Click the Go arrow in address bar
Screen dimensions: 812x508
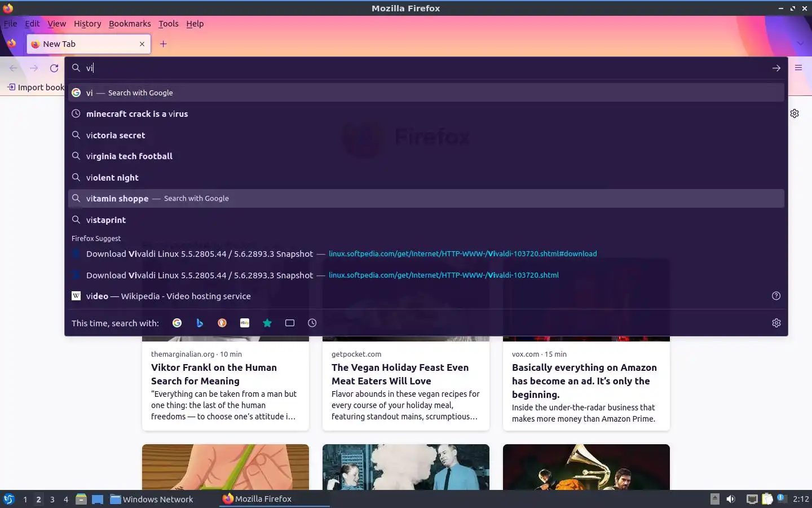pos(776,68)
